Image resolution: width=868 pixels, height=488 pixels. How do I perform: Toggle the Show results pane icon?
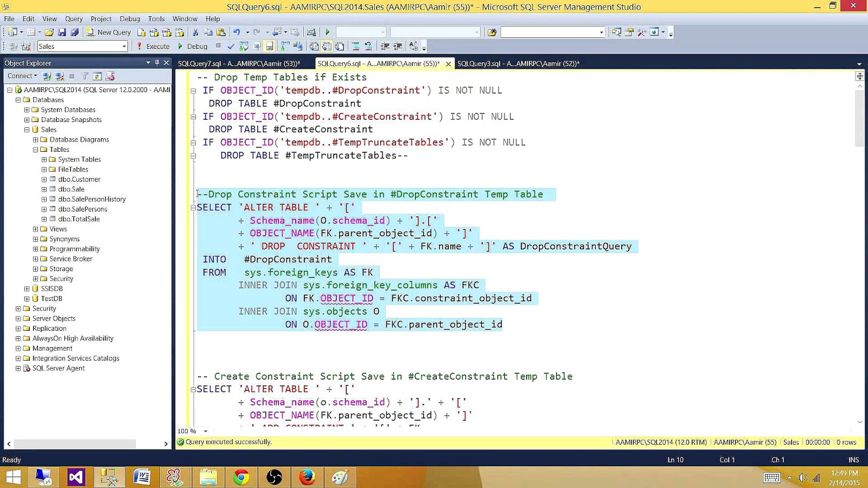click(270, 46)
